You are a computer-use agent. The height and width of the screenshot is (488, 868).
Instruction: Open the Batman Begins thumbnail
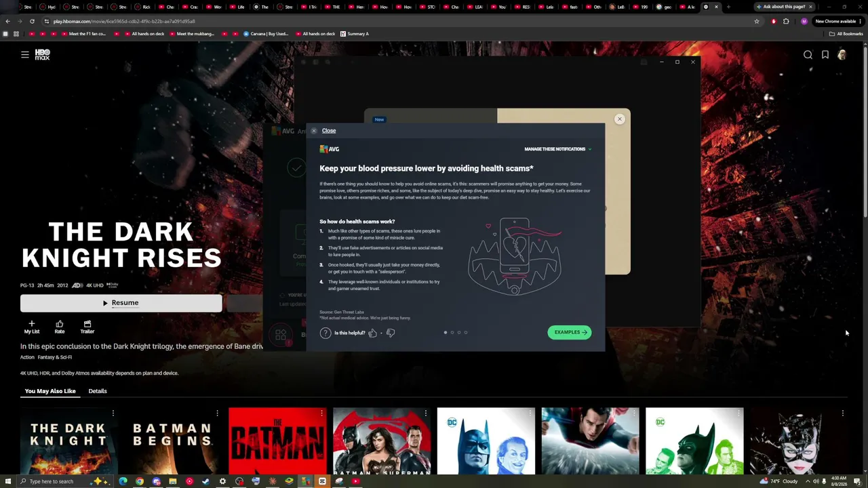(173, 441)
